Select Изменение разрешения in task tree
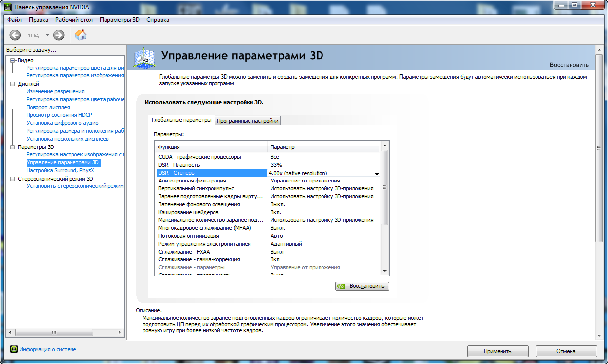This screenshot has width=608, height=364. [x=55, y=91]
